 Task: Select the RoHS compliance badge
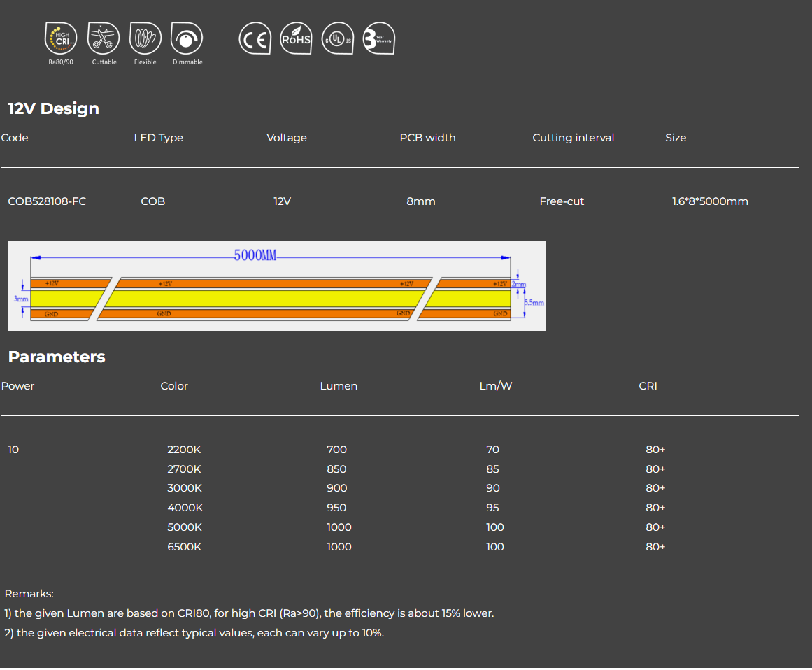[296, 38]
